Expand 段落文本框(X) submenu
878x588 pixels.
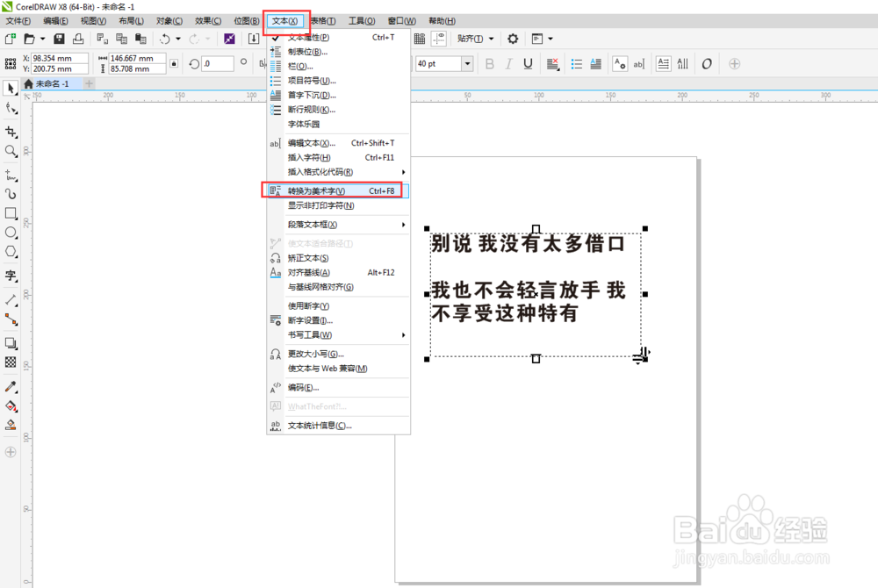(x=339, y=225)
